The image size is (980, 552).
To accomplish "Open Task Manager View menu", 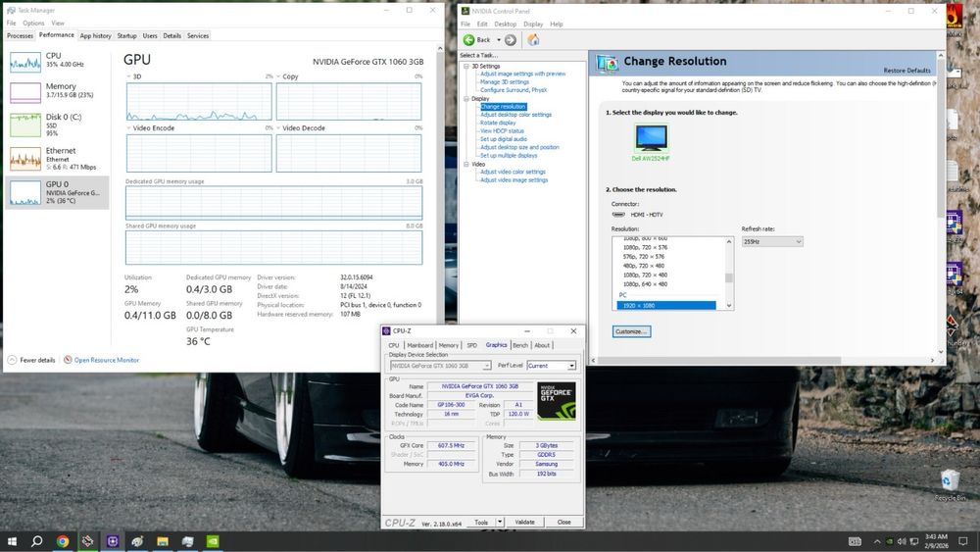I will [58, 24].
